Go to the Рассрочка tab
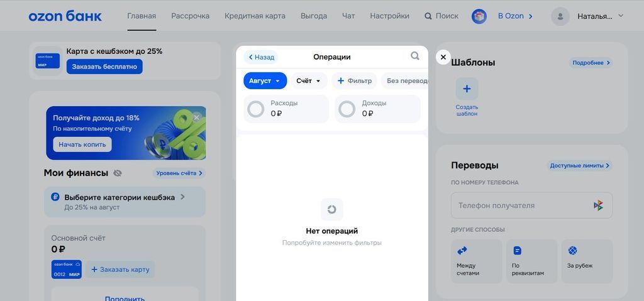 point(190,16)
